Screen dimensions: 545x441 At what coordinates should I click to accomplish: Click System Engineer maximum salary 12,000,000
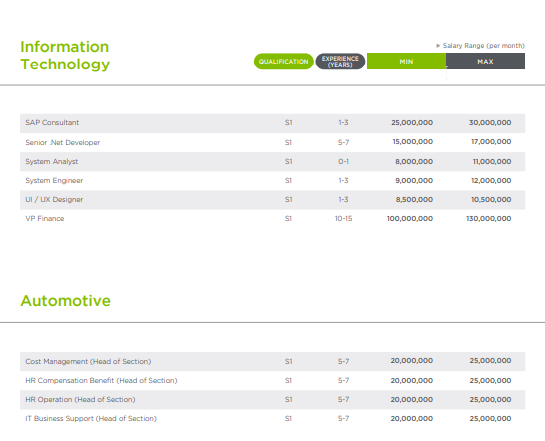point(491,181)
